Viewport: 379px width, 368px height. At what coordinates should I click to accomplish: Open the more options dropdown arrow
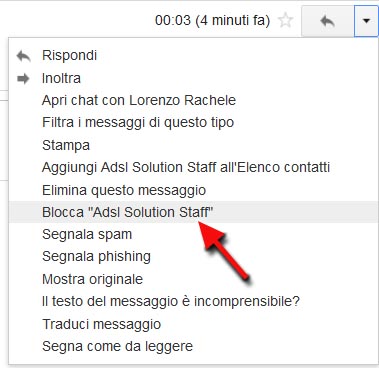366,21
